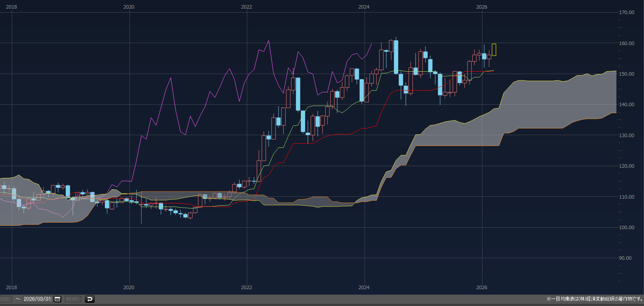Click the 2024 label on bottom time axis
This screenshot has height=306, width=644.
point(364,288)
